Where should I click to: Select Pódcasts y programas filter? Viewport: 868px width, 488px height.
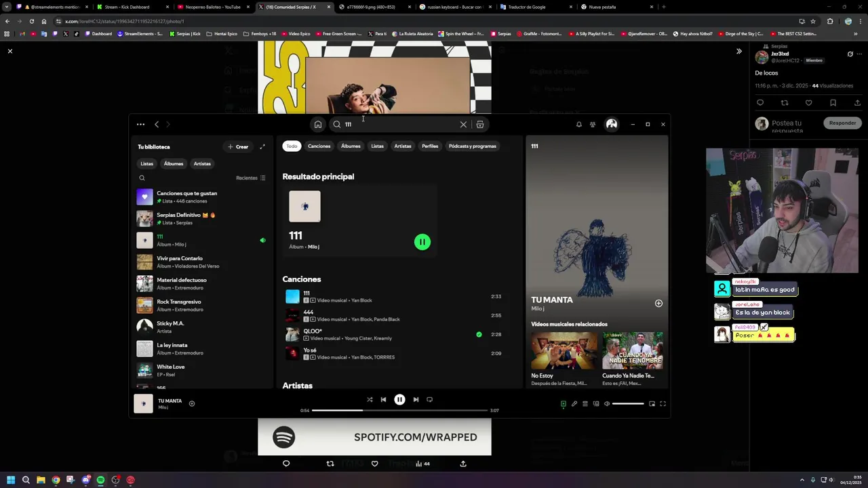[x=473, y=146]
